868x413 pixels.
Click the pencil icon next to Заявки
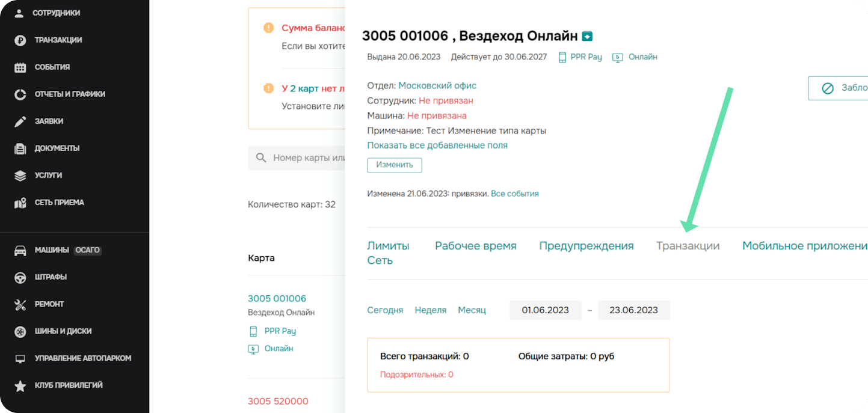20,121
